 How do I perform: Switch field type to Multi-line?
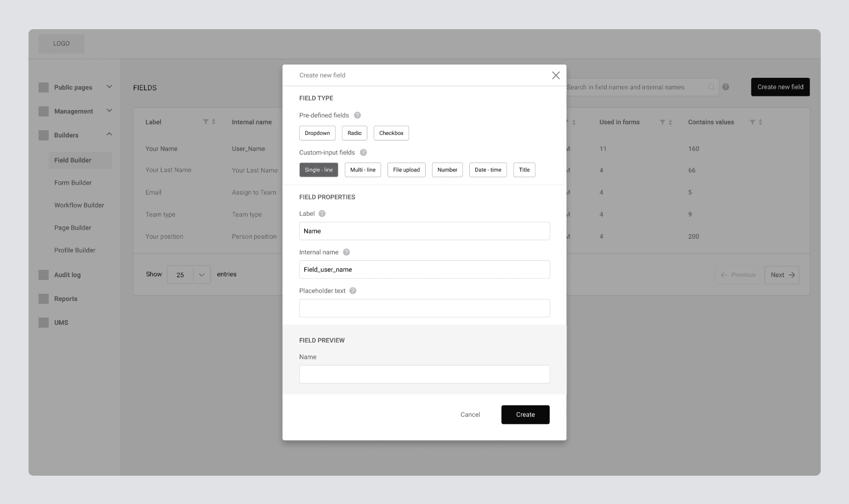363,170
